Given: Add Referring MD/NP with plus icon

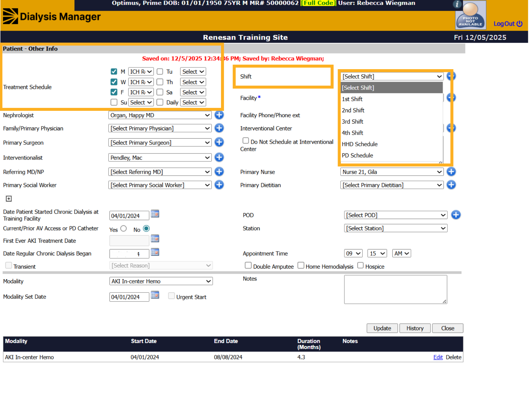Looking at the screenshot, I should (x=219, y=171).
